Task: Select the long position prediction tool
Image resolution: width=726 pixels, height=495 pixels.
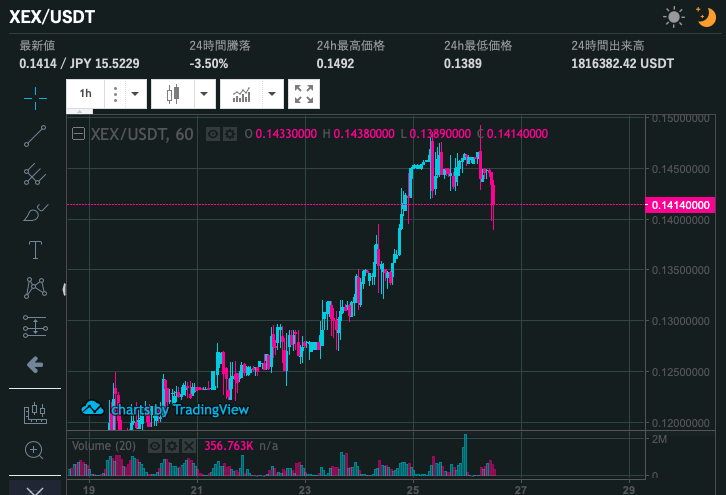Action: [35, 325]
